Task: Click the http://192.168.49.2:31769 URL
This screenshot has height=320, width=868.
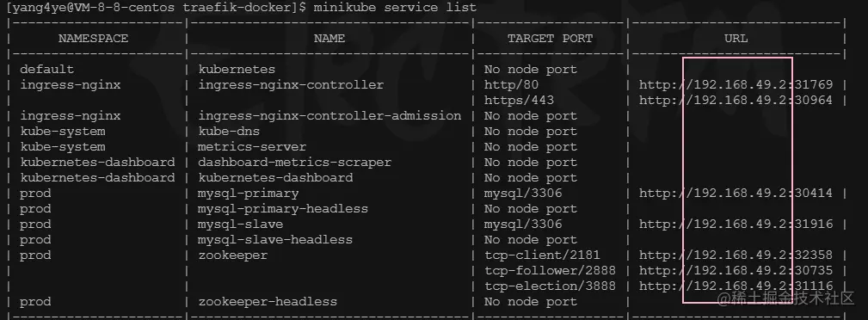Action: pyautogui.click(x=736, y=84)
